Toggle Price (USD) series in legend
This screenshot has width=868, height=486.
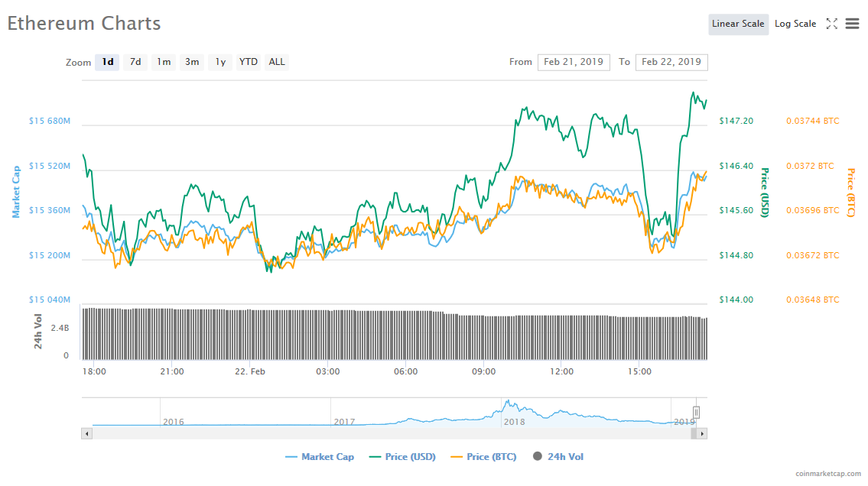[x=402, y=457]
